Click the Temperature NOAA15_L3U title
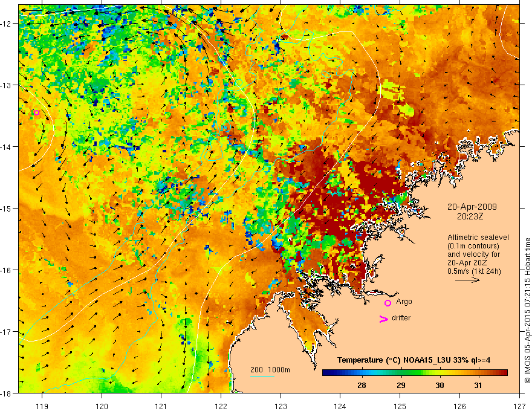The width and height of the screenshot is (532, 411). [414, 360]
